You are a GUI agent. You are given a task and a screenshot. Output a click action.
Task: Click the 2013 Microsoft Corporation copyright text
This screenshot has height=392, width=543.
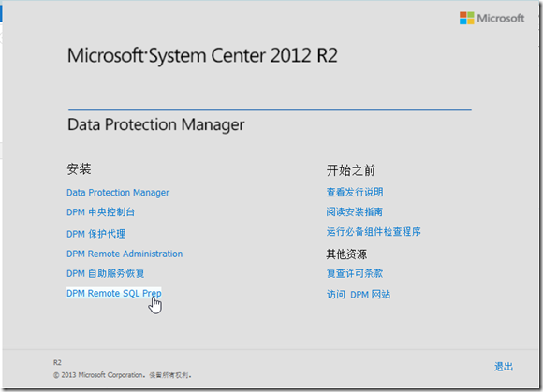point(123,375)
